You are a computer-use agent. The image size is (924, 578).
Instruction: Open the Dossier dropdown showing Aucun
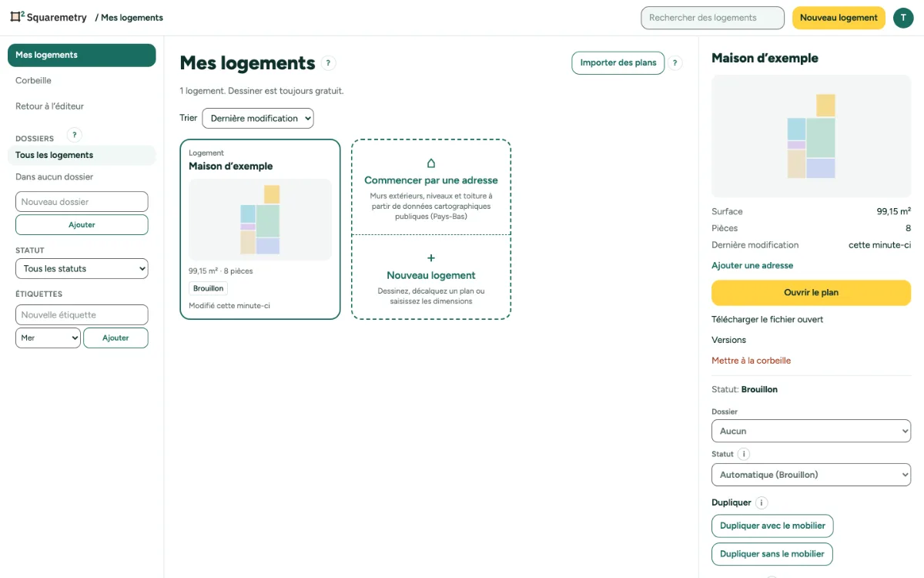[x=811, y=431]
